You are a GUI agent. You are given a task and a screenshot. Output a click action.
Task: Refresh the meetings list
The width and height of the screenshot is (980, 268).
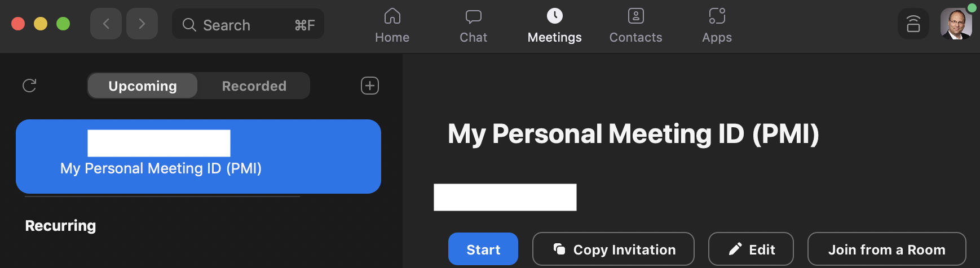click(x=29, y=86)
